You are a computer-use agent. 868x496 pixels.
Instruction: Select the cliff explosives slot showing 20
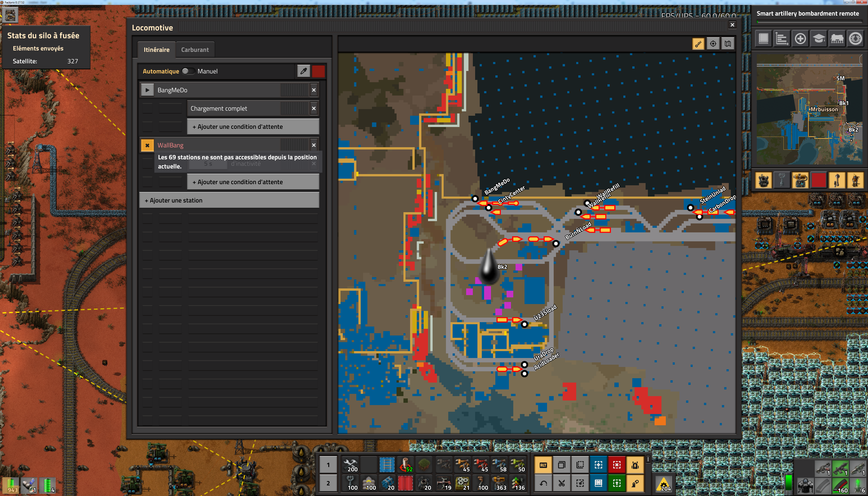387,483
